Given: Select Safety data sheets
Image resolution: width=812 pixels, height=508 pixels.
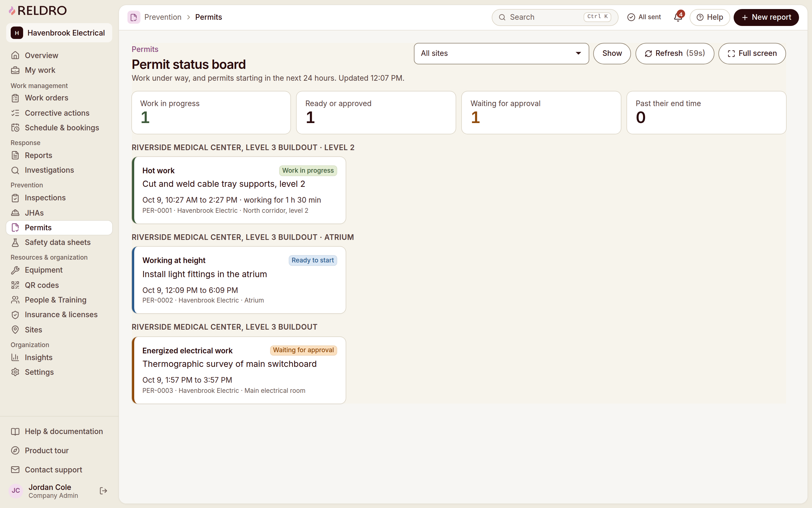Looking at the screenshot, I should click(x=59, y=242).
